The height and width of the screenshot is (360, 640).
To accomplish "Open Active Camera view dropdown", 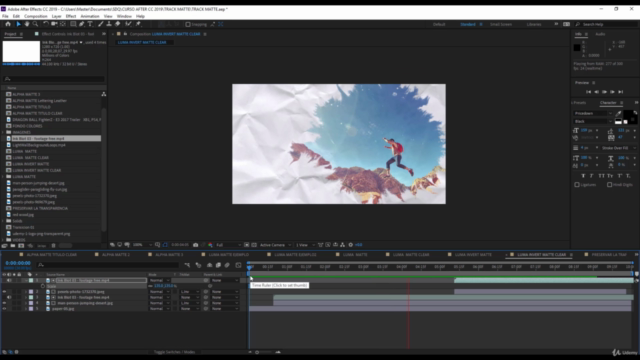I will pyautogui.click(x=276, y=245).
